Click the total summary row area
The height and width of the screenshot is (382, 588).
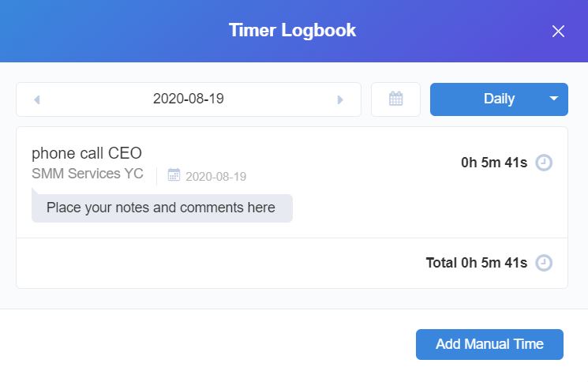(x=292, y=263)
